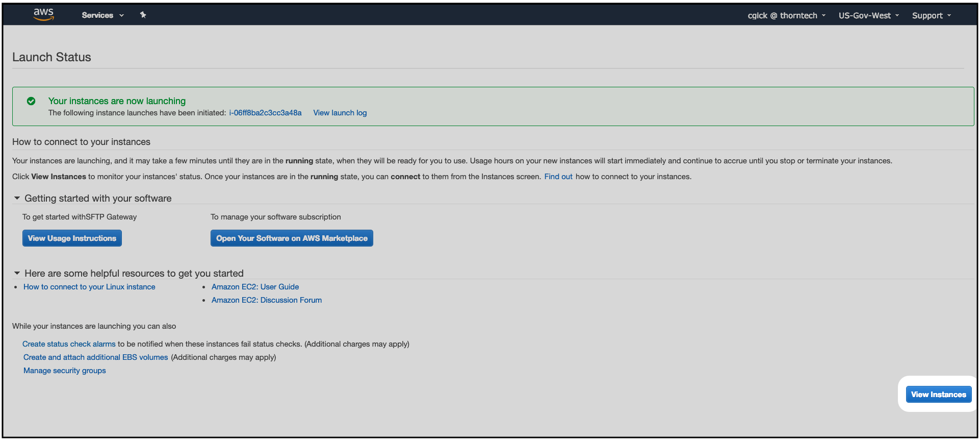The width and height of the screenshot is (980, 440).
Task: Click the AWS logo home icon
Action: (x=44, y=15)
